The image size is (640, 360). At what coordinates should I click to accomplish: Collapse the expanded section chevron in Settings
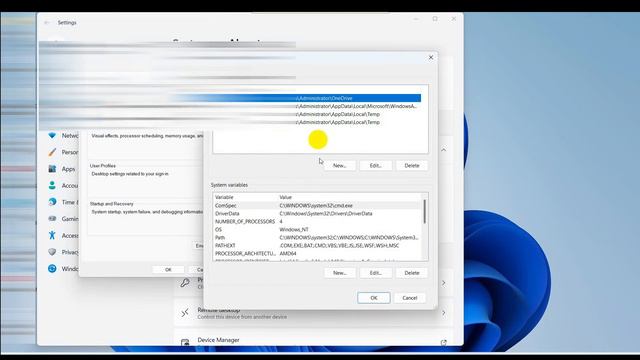pos(444,150)
